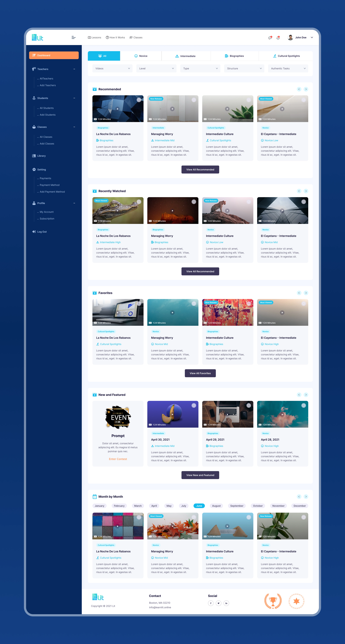
Task: Open the Videos dropdown filter
Action: [112, 69]
